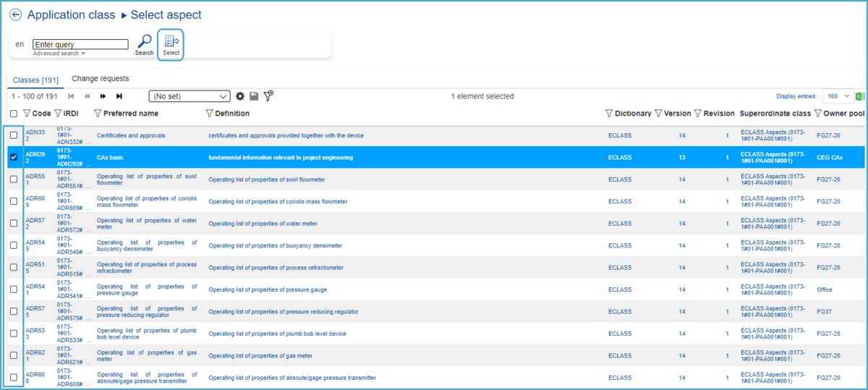Select the Classes [191] tab
The image size is (868, 390).
click(x=35, y=80)
